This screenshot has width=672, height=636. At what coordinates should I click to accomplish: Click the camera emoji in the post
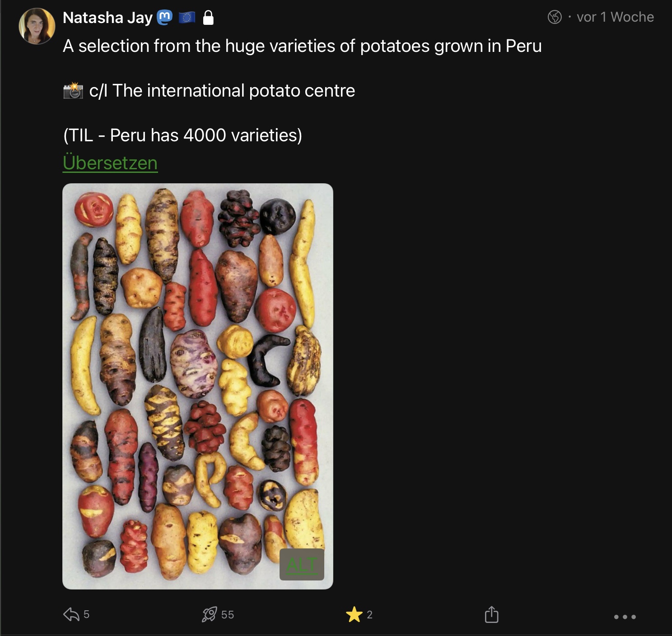click(x=73, y=91)
